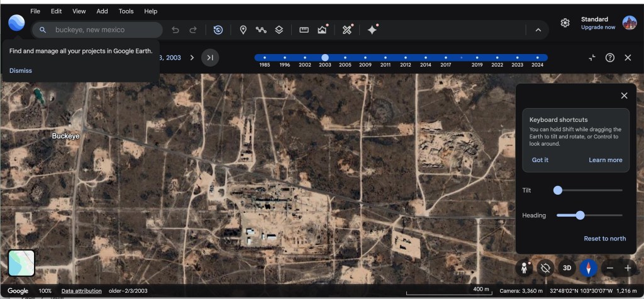Viewport: 644px width, 299px height.
Task: Click the Heading slider handle
Action: (x=580, y=215)
